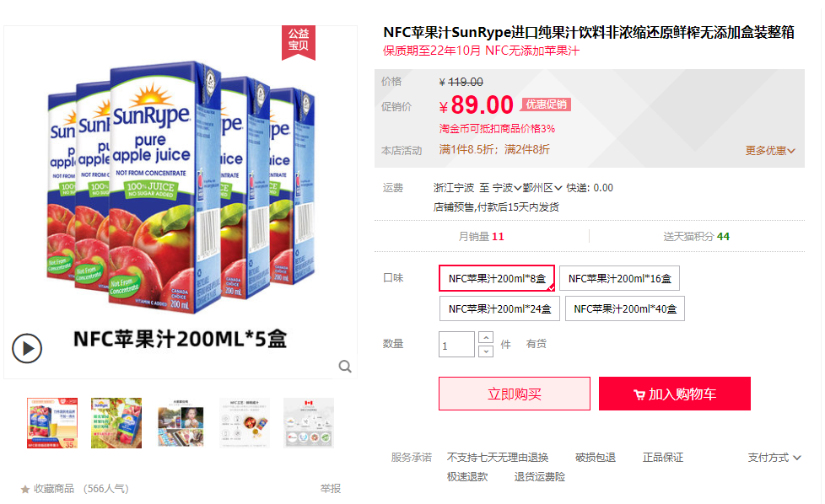View the Canada flag thumbnail image
This screenshot has width=825, height=504.
pyautogui.click(x=309, y=423)
